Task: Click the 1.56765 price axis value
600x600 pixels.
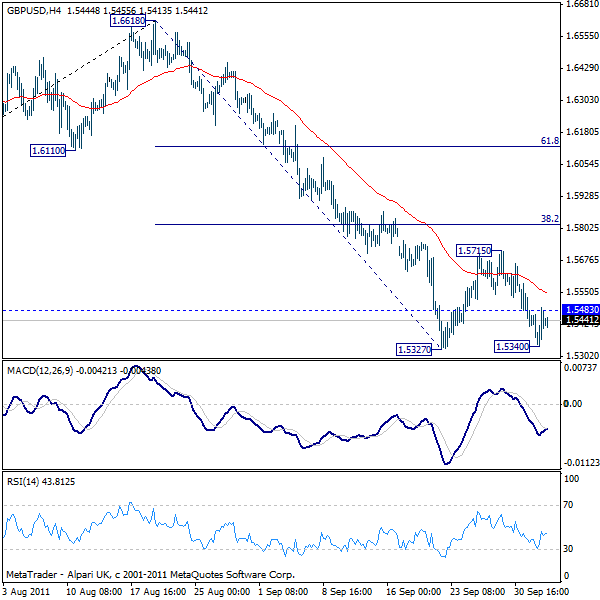Action: tap(582, 260)
